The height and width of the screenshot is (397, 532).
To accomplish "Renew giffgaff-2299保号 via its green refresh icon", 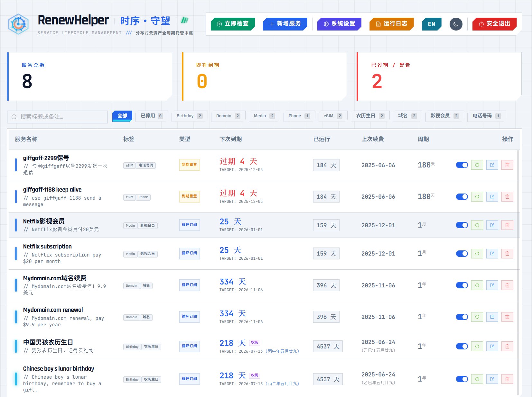I will [477, 165].
